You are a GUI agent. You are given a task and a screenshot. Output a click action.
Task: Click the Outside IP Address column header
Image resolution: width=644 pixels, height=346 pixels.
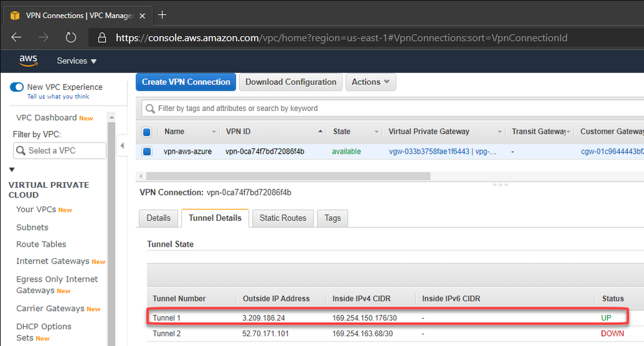[x=276, y=299]
